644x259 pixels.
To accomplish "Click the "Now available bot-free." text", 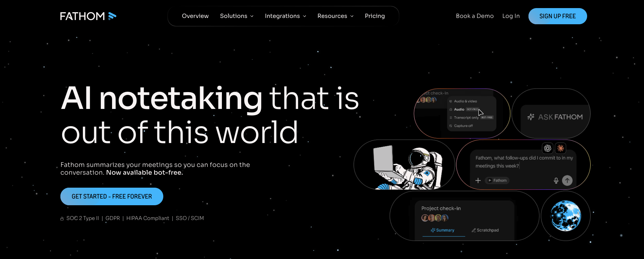I will [x=145, y=173].
